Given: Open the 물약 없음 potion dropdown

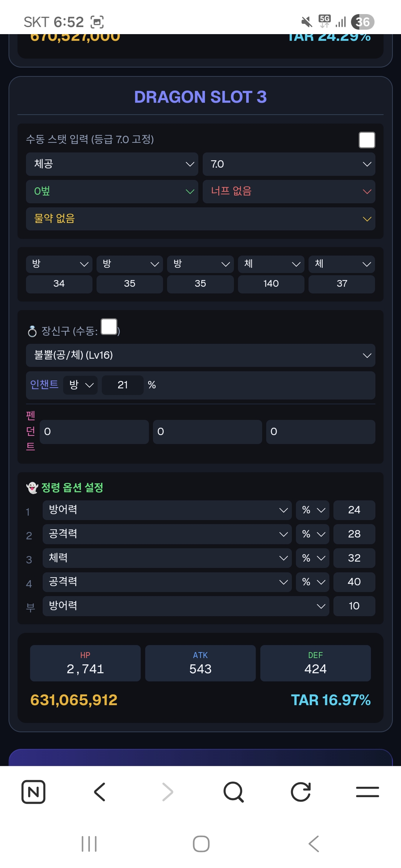Looking at the screenshot, I should pos(200,219).
